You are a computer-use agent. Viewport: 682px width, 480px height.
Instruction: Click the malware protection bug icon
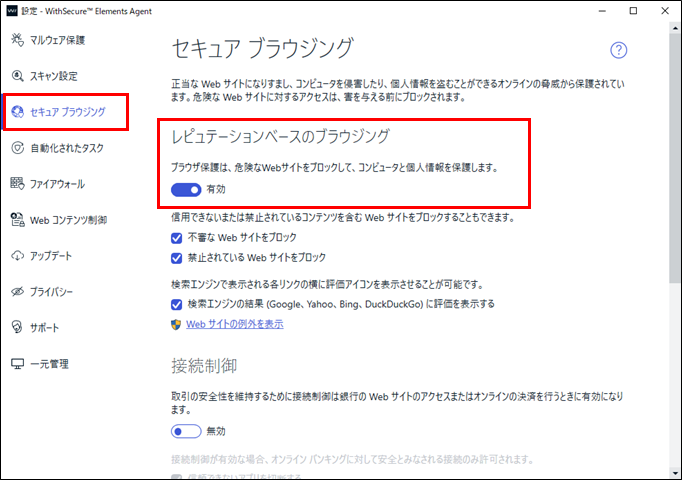17,40
